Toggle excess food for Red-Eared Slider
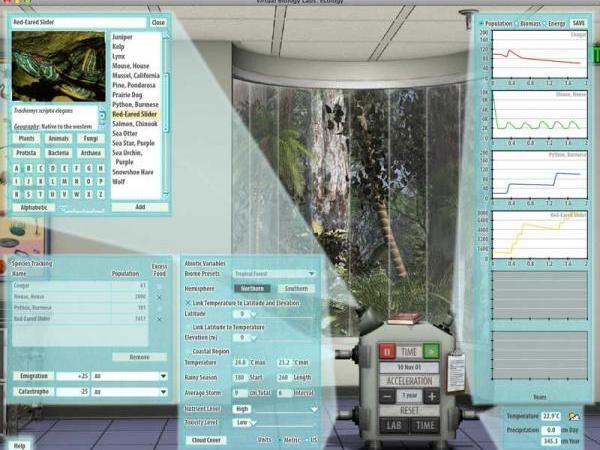Screen dimensions: 600x450 (159, 319)
